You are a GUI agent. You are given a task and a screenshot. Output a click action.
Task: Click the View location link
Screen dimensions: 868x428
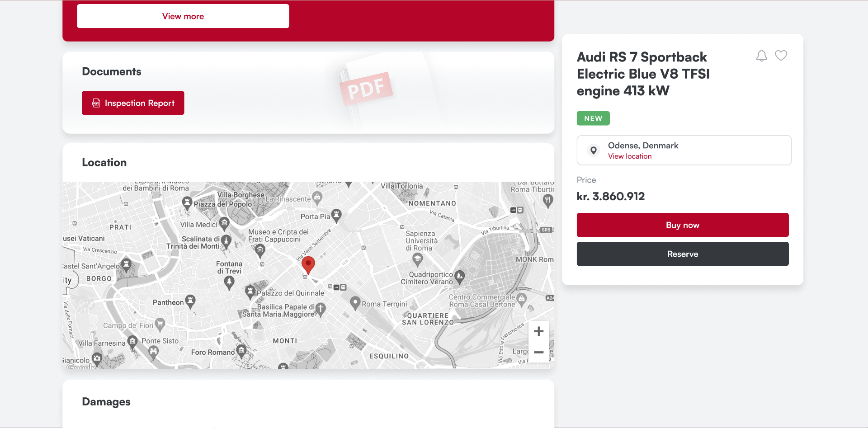pyautogui.click(x=630, y=156)
